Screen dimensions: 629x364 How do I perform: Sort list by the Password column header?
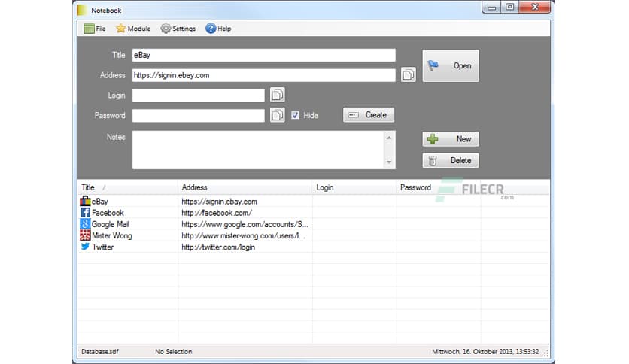[439, 187]
